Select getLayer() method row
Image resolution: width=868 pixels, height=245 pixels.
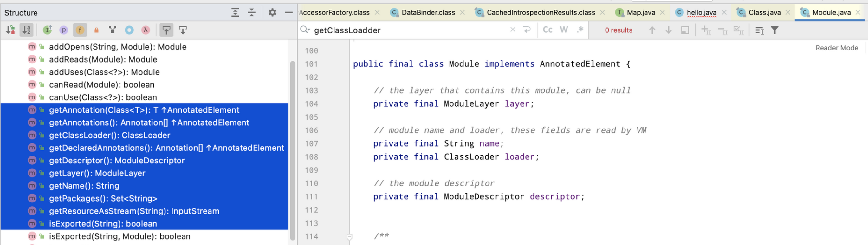tap(144, 173)
